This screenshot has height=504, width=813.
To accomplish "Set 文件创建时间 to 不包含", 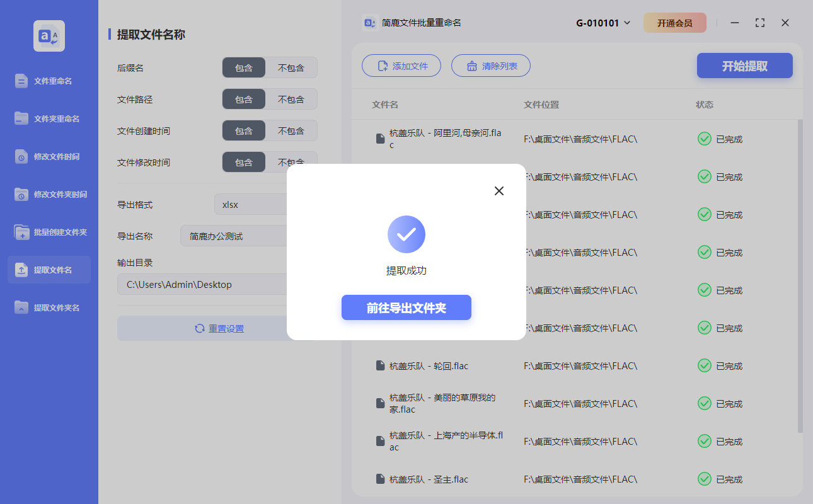I will pyautogui.click(x=291, y=130).
